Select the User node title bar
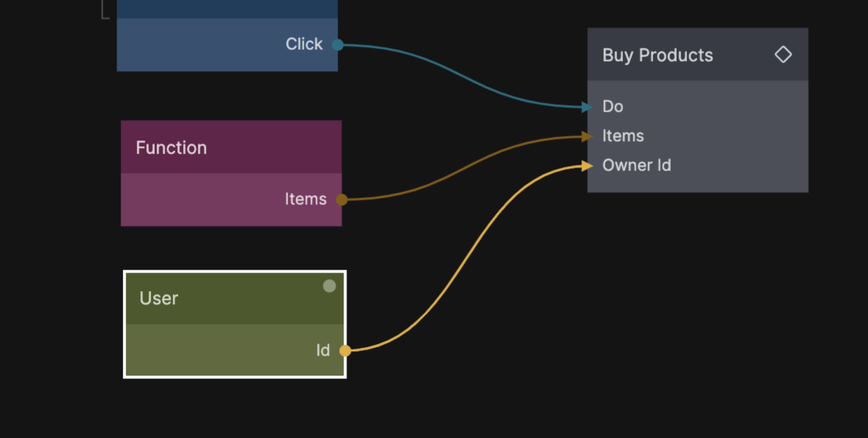This screenshot has height=438, width=868. [159, 298]
